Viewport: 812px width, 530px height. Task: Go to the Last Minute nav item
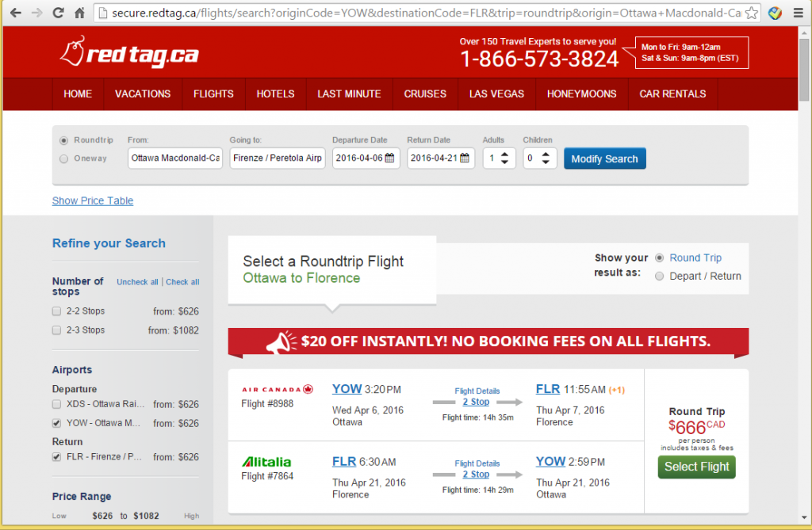tap(349, 93)
